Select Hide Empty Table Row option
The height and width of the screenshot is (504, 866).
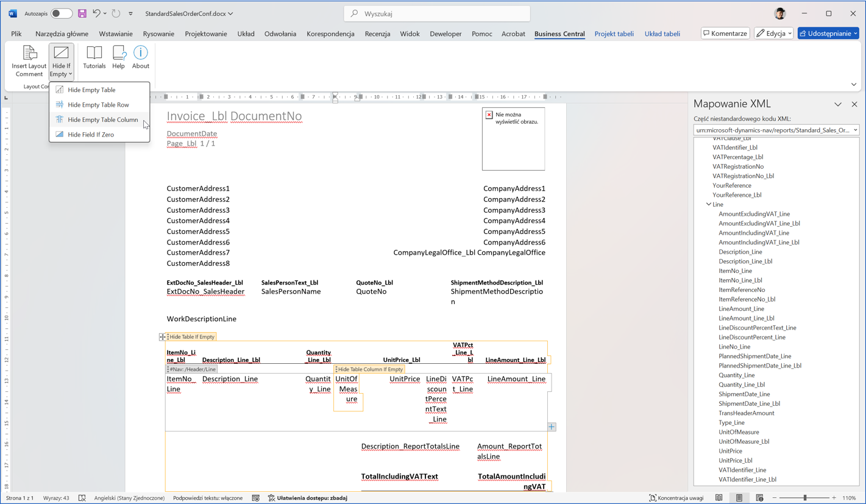coord(99,105)
